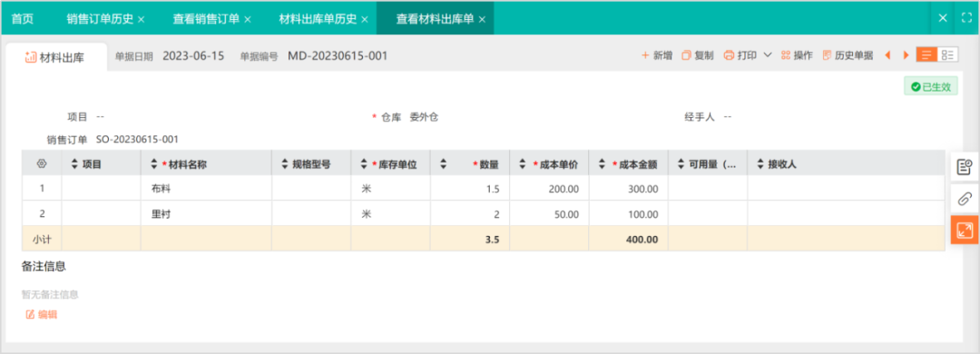Switch to the 销售订单历史 tab
This screenshot has width=980, height=354.
[x=100, y=19]
